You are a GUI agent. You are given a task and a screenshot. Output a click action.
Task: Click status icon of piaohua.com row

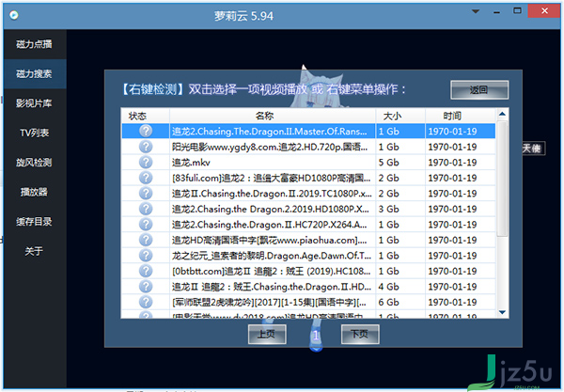point(146,240)
